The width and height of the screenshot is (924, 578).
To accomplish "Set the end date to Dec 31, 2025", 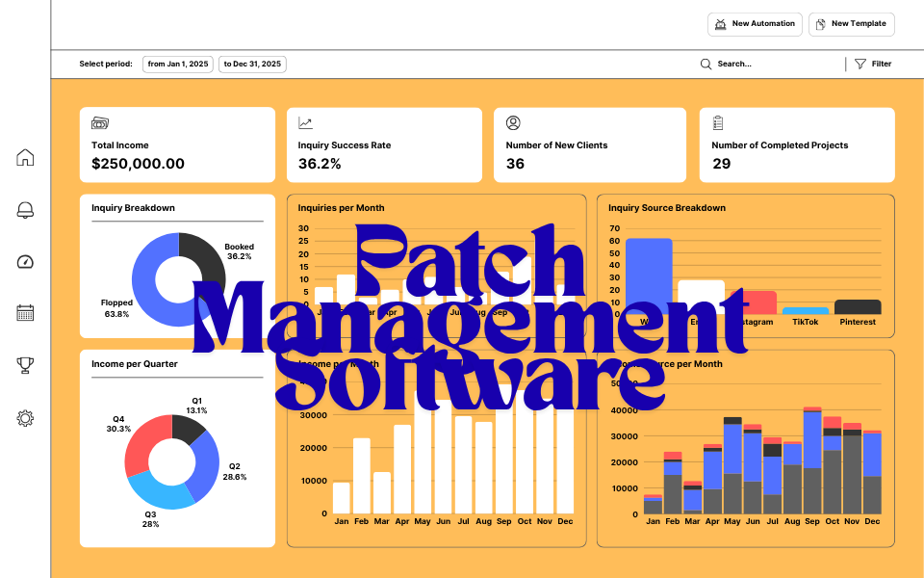I will click(x=252, y=64).
